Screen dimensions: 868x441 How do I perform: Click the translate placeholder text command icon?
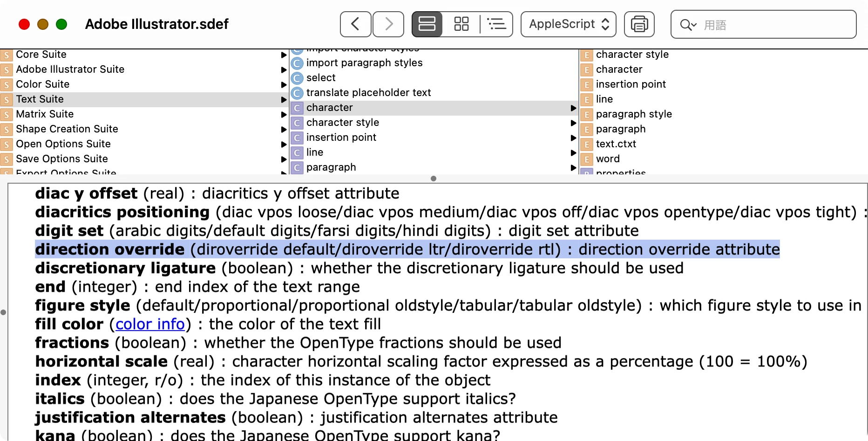pos(297,93)
